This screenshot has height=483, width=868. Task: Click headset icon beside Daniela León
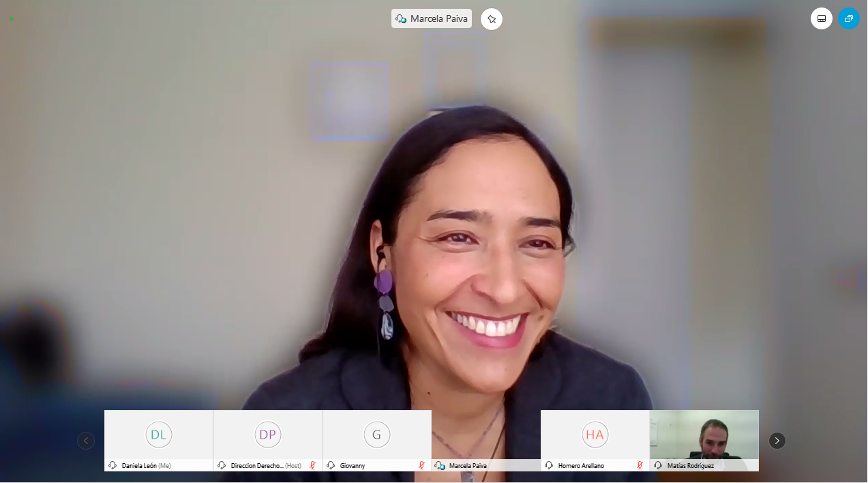113,465
